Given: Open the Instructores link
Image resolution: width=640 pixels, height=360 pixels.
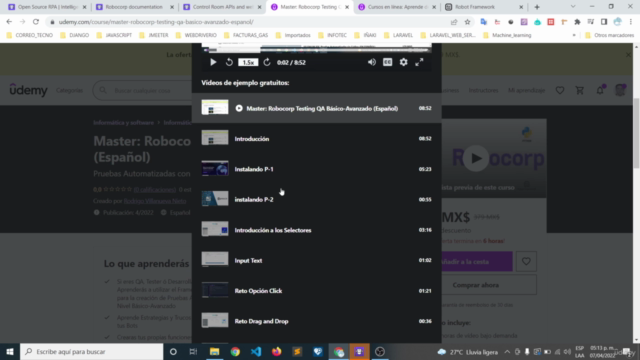Looking at the screenshot, I should (x=483, y=90).
